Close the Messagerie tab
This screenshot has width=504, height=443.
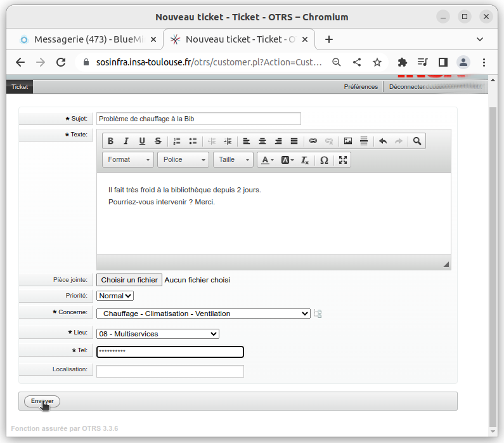pos(153,39)
